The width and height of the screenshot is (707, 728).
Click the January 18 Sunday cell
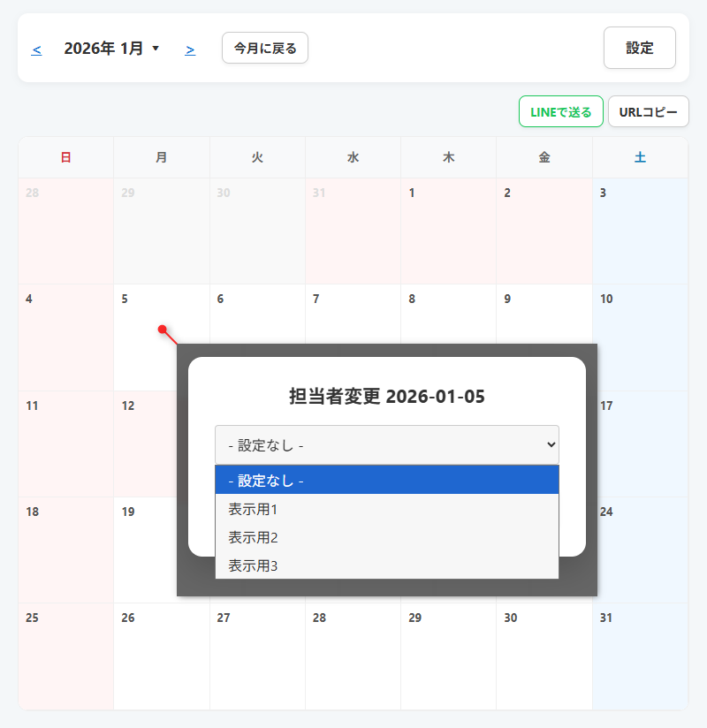pos(65,548)
